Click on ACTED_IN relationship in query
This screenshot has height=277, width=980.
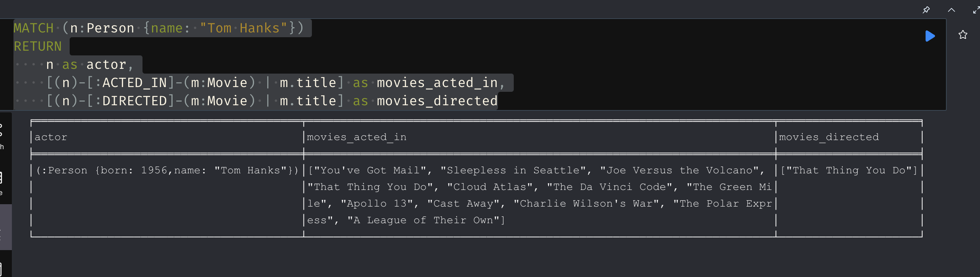[x=135, y=83]
